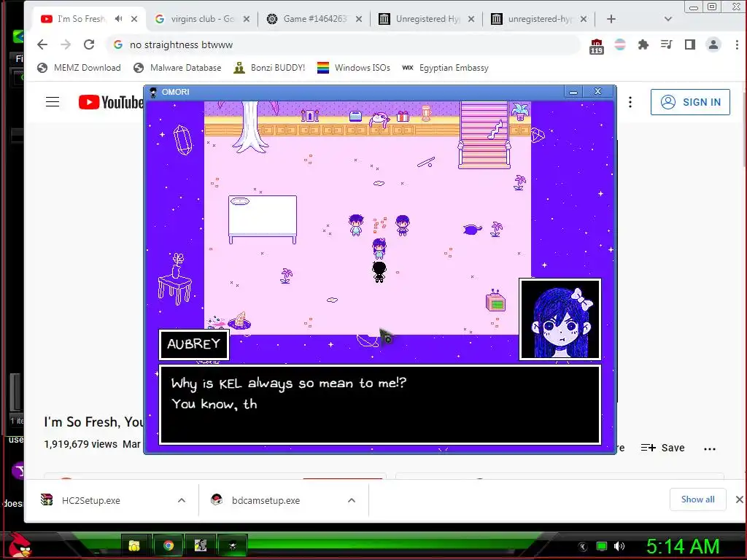Image resolution: width=747 pixels, height=560 pixels.
Task: Open the media control queue icon
Action: pos(667,44)
